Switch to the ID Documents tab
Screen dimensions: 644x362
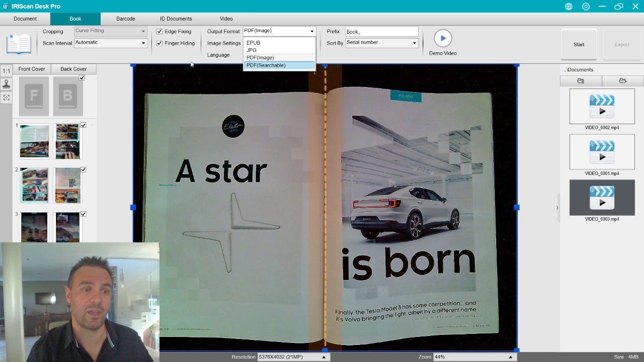pyautogui.click(x=176, y=19)
